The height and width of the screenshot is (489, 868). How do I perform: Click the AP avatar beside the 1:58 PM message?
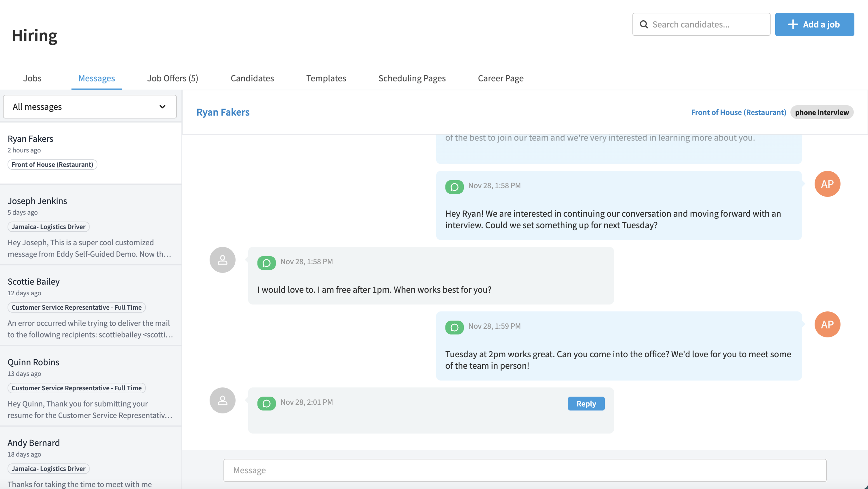click(x=827, y=184)
